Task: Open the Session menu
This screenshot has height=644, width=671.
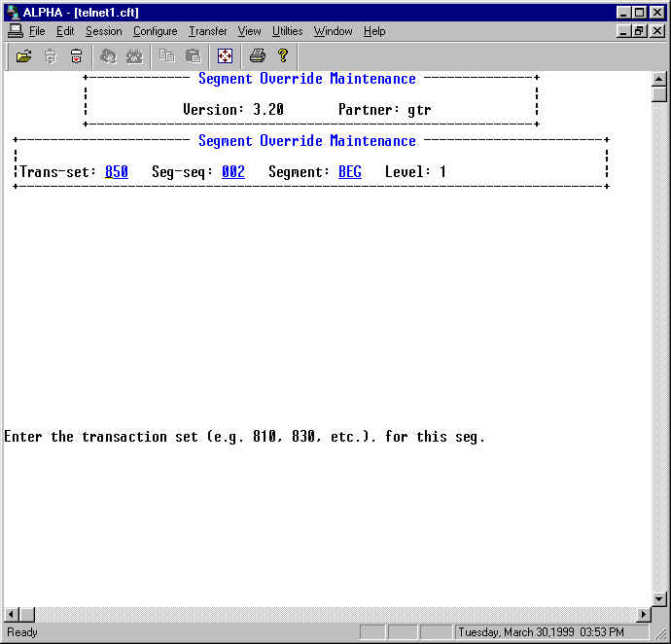Action: click(x=103, y=31)
